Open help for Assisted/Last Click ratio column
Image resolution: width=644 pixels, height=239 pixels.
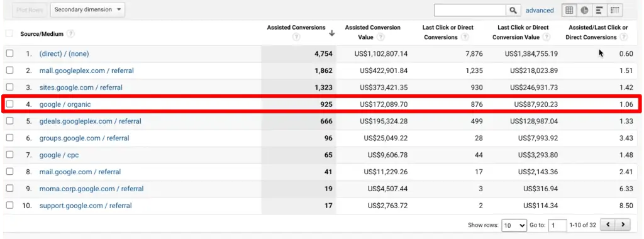point(624,37)
